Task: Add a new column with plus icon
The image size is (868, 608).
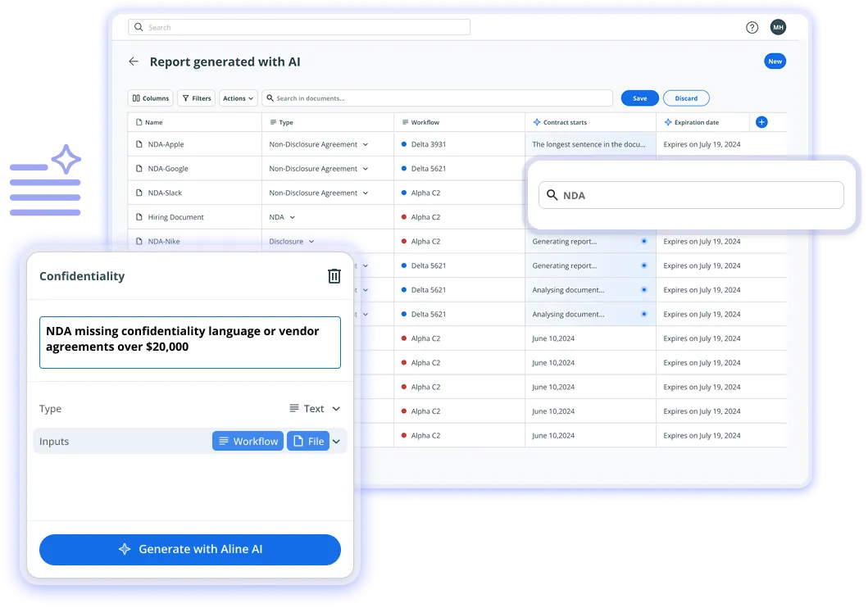Action: pyautogui.click(x=761, y=122)
